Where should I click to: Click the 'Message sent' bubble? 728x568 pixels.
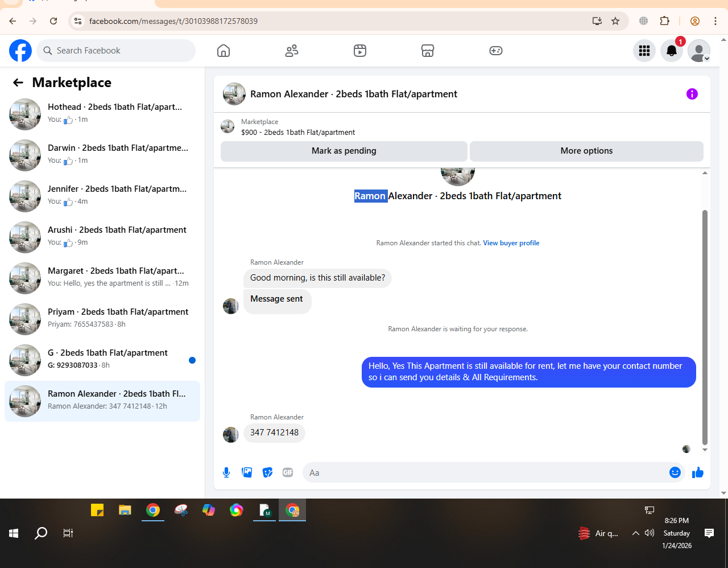tap(277, 301)
